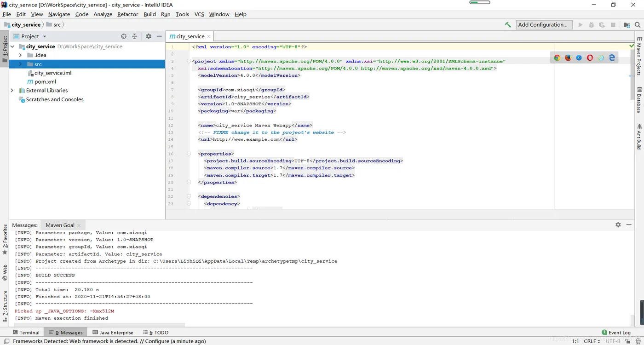This screenshot has height=345, width=644.
Task: Close the Maven Goal messages tab
Action: tap(79, 225)
